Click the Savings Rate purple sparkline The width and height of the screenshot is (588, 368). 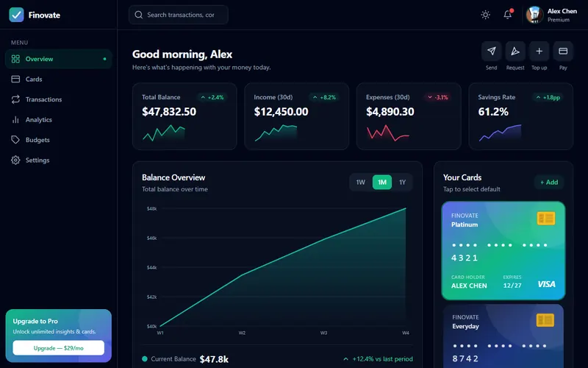tap(500, 133)
